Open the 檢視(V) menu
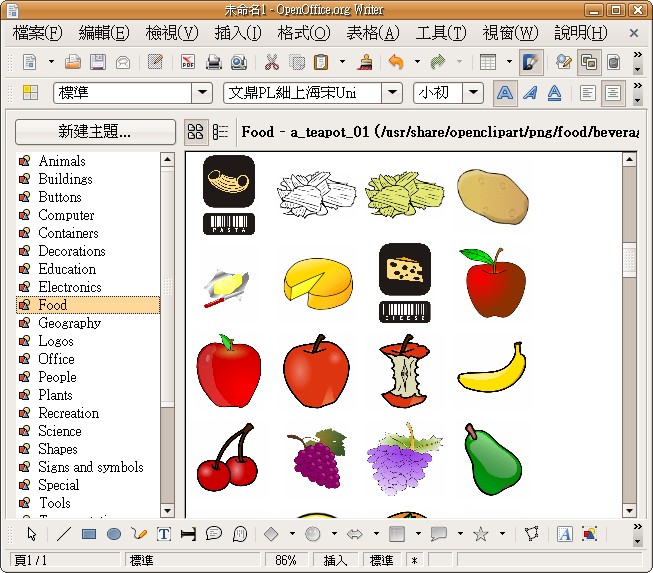The width and height of the screenshot is (653, 573). 172,32
